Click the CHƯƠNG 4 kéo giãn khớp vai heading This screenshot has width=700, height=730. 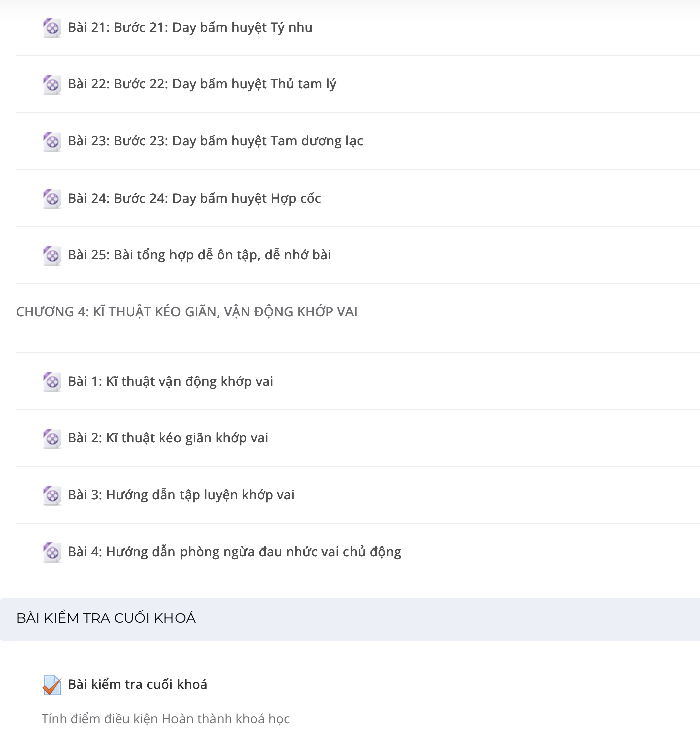point(187,312)
